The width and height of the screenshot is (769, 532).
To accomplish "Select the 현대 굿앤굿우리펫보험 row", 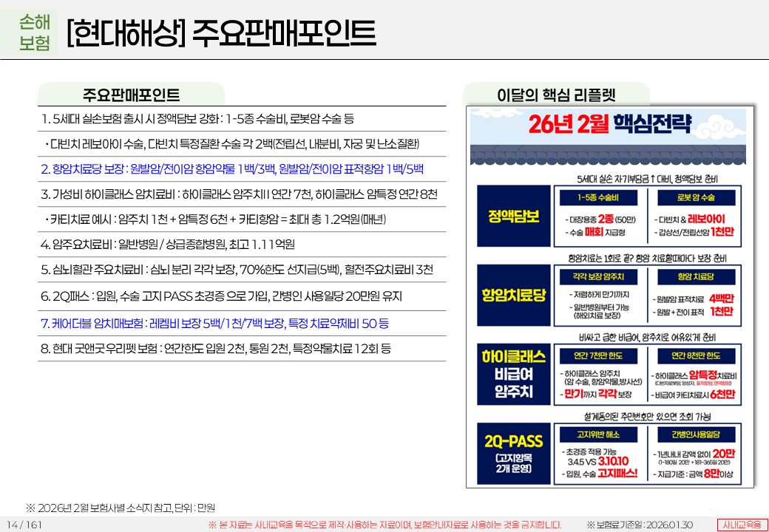I will [x=216, y=348].
